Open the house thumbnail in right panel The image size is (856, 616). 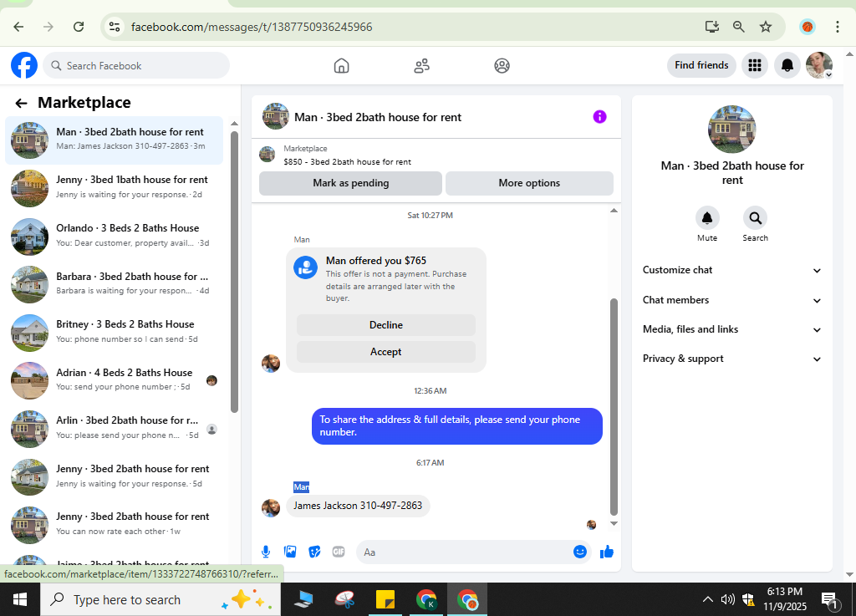(x=731, y=130)
